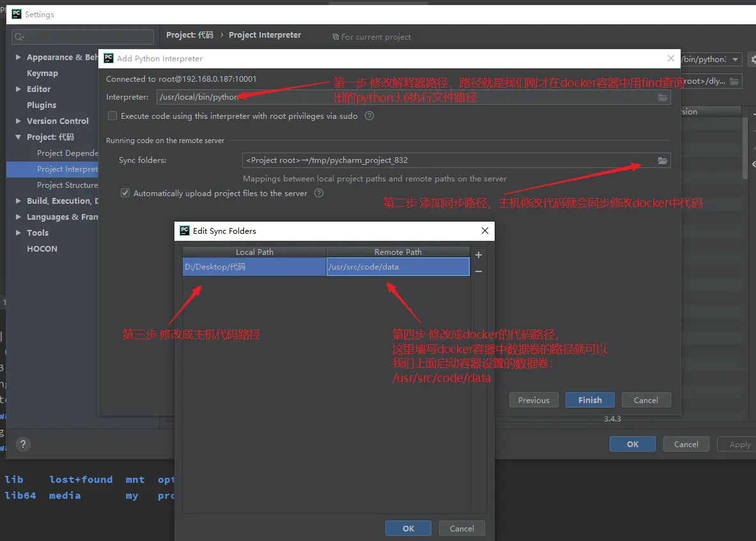Open the Interpreter path folder browser icon
Viewport: 756px width, 541px height.
point(663,97)
